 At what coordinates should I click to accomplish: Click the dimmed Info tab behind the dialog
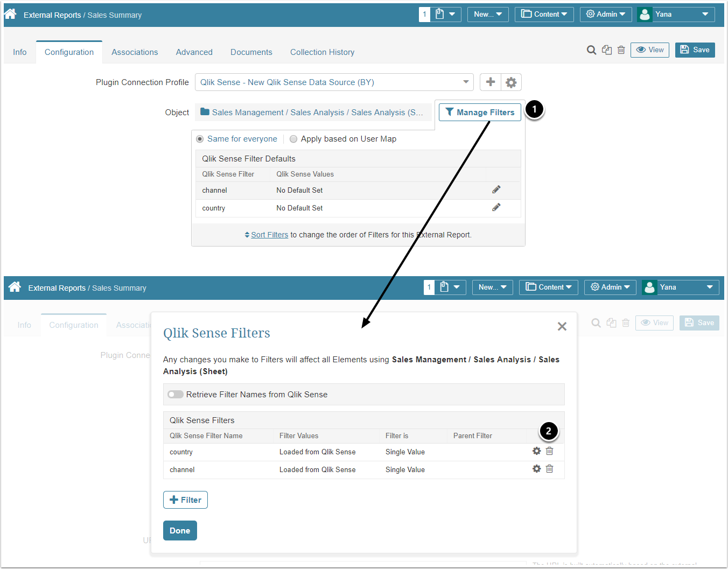tap(24, 325)
